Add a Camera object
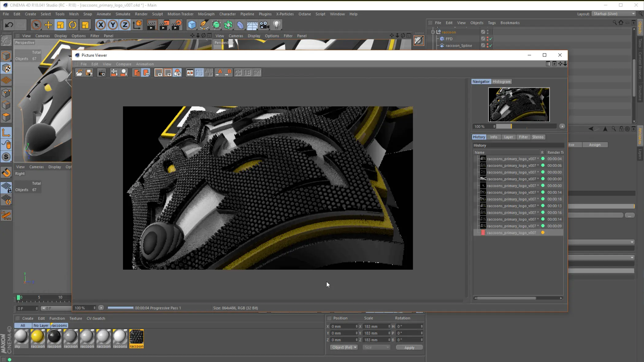 tap(264, 25)
